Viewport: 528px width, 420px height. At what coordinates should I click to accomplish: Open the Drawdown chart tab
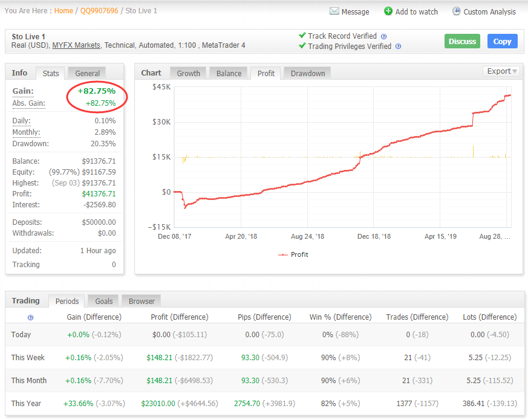[308, 73]
